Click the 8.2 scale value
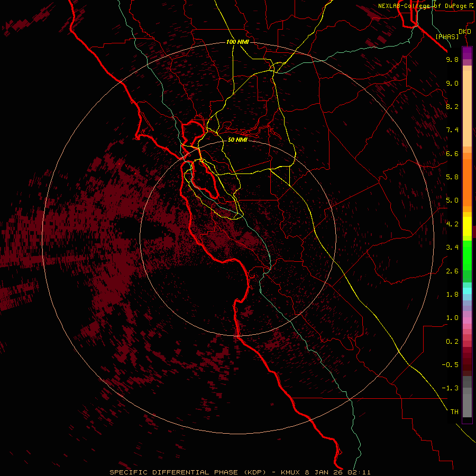Screen dimensions: 476x476 coord(452,106)
